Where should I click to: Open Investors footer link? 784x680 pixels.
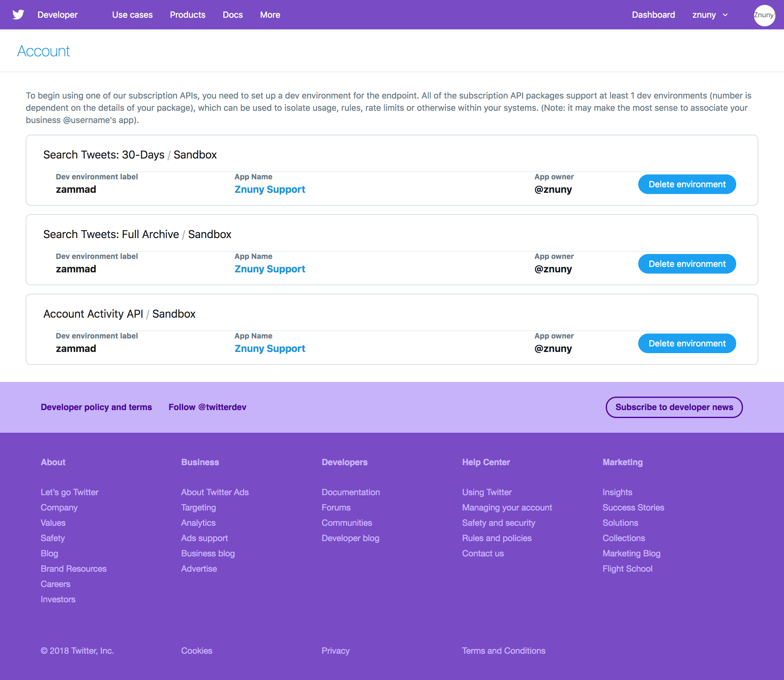tap(58, 599)
